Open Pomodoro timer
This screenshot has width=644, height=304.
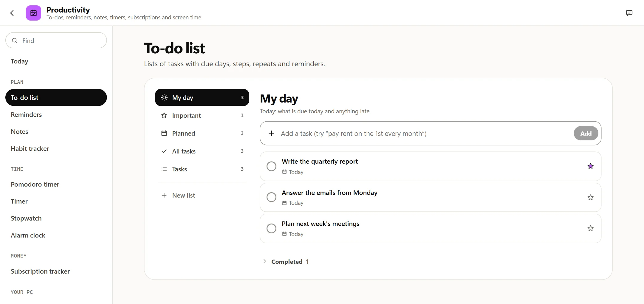pos(56,184)
